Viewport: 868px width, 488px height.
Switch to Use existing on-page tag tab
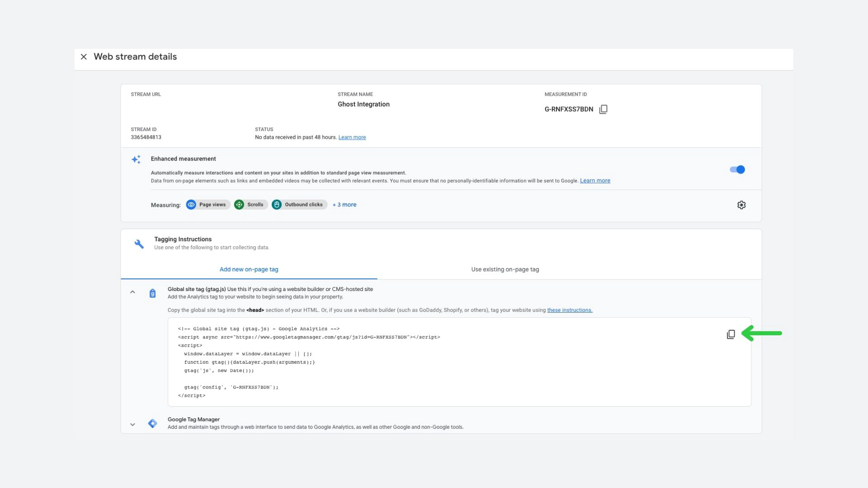[505, 269]
